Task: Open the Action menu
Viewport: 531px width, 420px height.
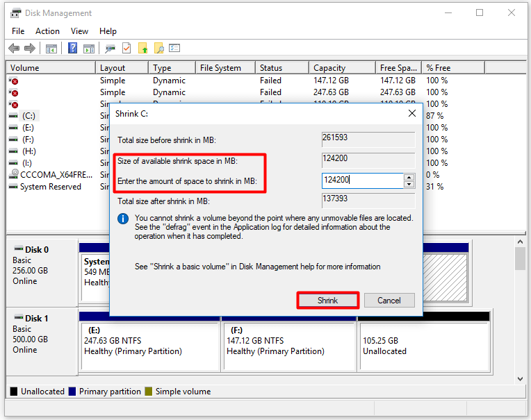Action: [x=47, y=31]
